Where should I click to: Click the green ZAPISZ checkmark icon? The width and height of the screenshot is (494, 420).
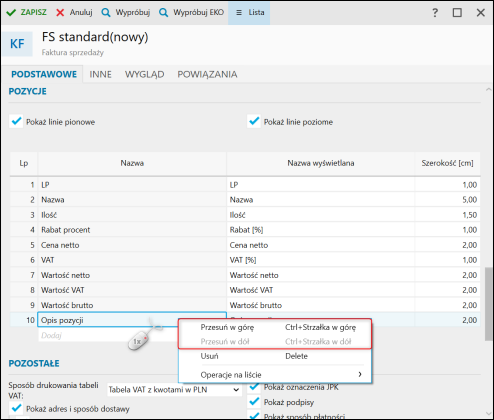click(11, 13)
